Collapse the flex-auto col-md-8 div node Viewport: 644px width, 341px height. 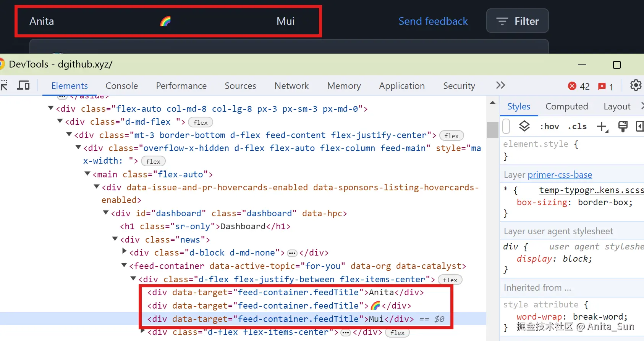click(51, 108)
